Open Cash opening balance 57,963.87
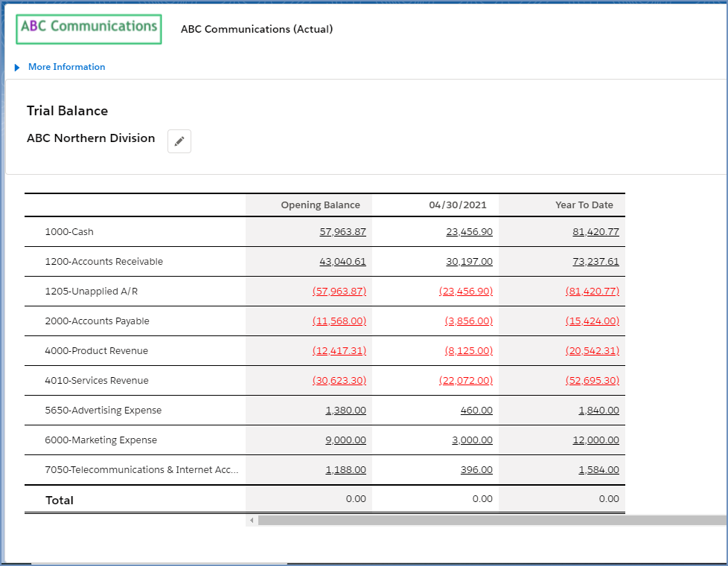The width and height of the screenshot is (728, 566). pos(342,232)
